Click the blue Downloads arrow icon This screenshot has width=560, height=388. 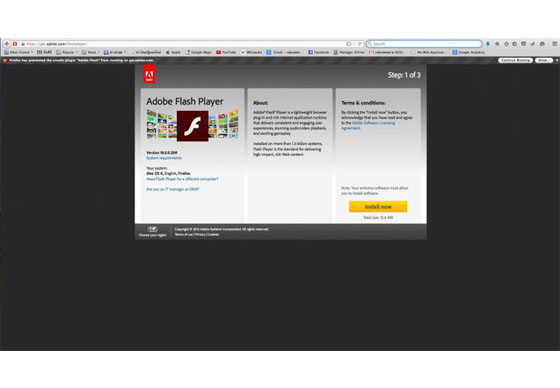click(x=488, y=44)
